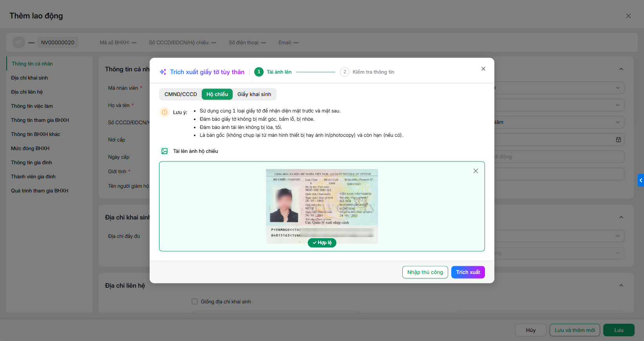This screenshot has height=341, width=644.
Task: Open the dropdown in the Mã nhân viên row
Action: 618,88
